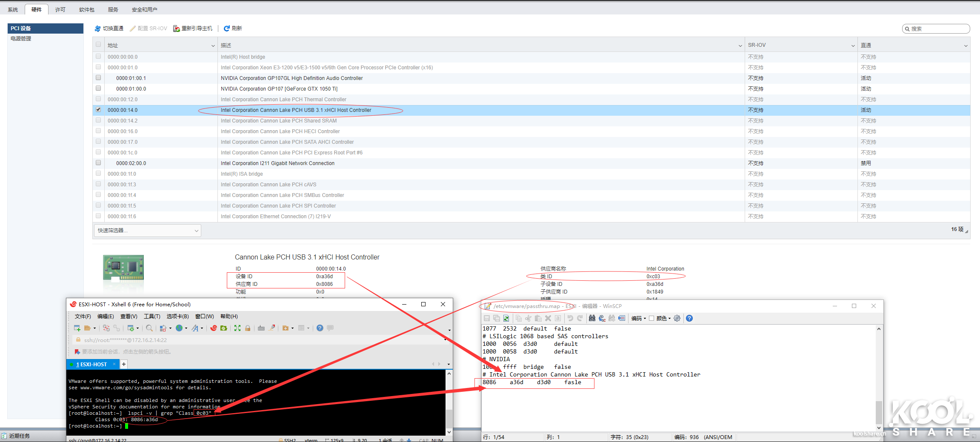This screenshot has width=980, height=442.
Task: Click the globe encoding icon in Xshell
Action: coord(179,328)
